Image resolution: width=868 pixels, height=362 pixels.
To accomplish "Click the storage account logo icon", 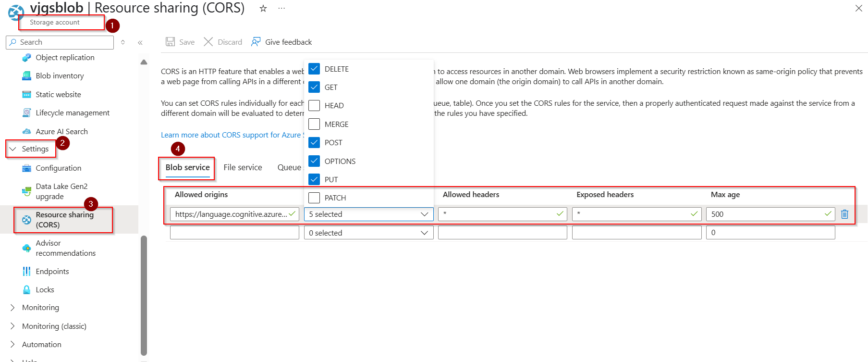I will coord(16,12).
